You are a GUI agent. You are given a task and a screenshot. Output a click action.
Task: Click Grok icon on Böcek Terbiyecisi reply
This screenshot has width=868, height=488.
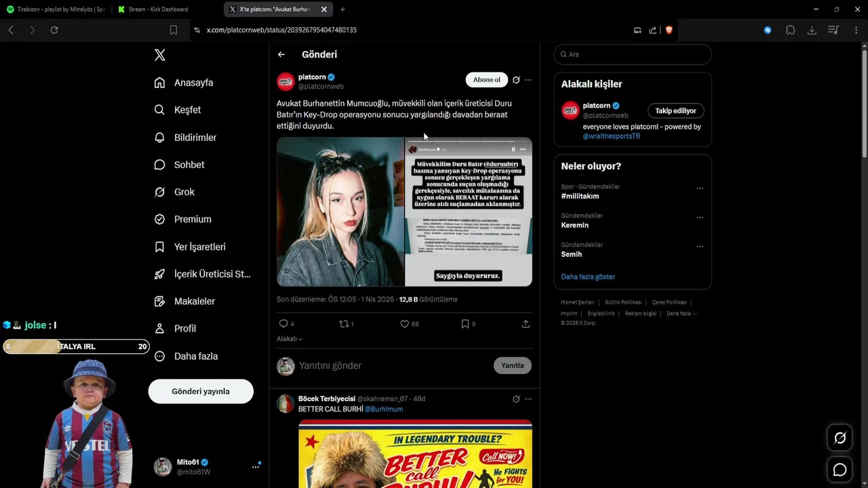(x=516, y=399)
